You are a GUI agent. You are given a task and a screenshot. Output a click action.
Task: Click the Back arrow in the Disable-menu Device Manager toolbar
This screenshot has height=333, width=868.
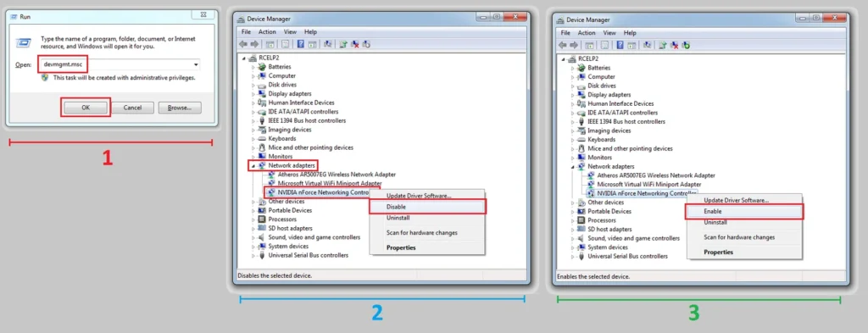[243, 44]
